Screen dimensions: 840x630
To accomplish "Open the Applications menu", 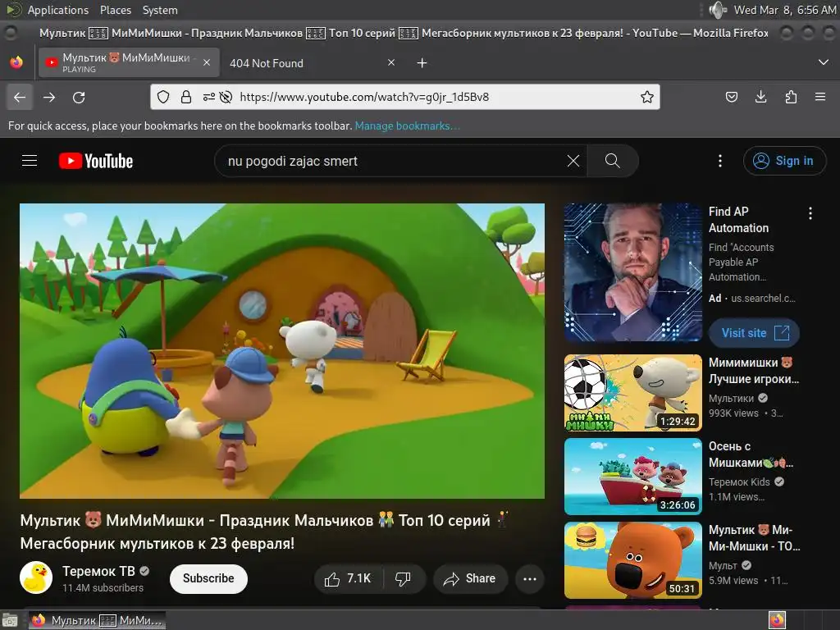I will point(58,10).
